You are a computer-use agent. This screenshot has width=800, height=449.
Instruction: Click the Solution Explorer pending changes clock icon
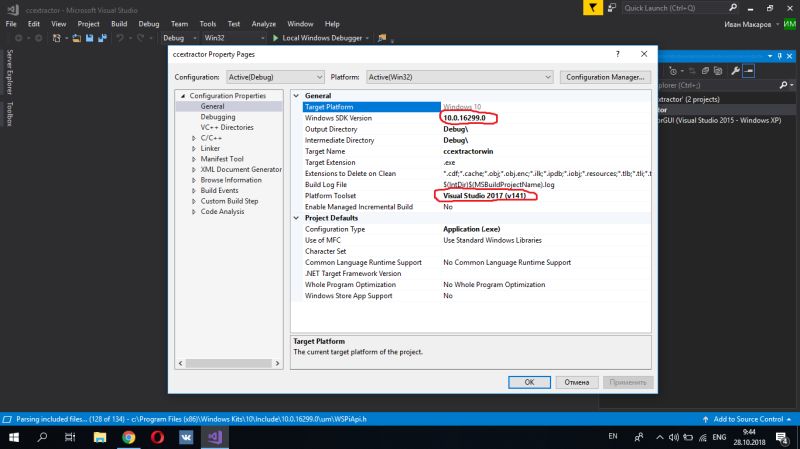673,71
